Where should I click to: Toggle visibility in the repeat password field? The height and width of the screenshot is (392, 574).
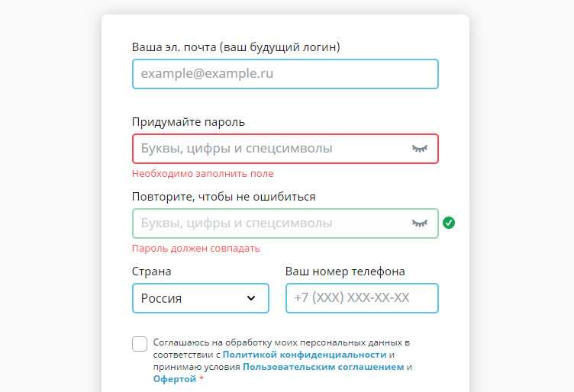click(x=420, y=223)
